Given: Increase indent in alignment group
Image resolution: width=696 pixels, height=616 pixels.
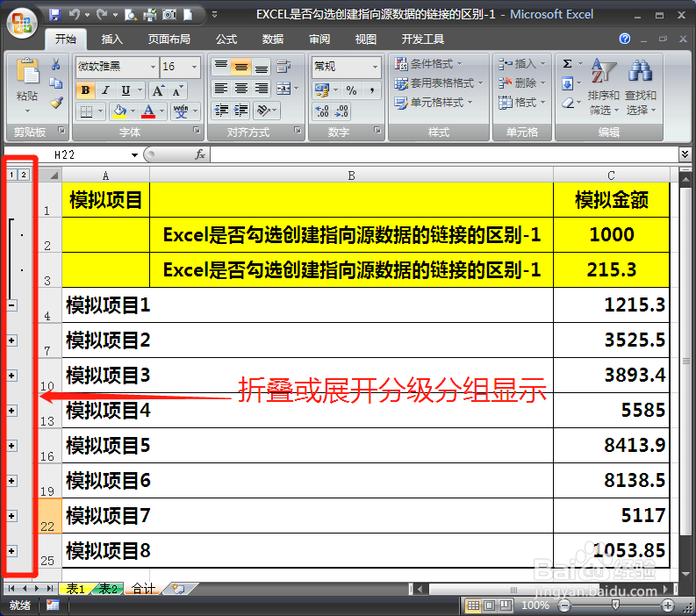Looking at the screenshot, I should tap(241, 110).
